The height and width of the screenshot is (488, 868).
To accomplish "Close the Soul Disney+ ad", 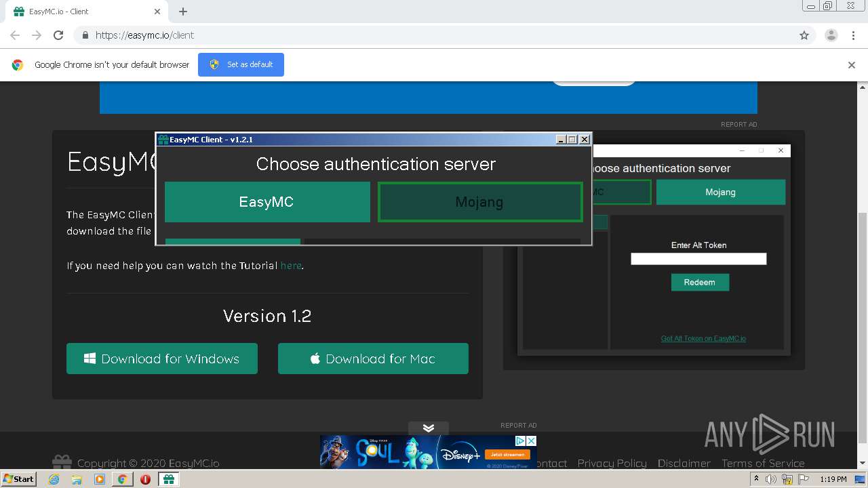I will point(532,441).
